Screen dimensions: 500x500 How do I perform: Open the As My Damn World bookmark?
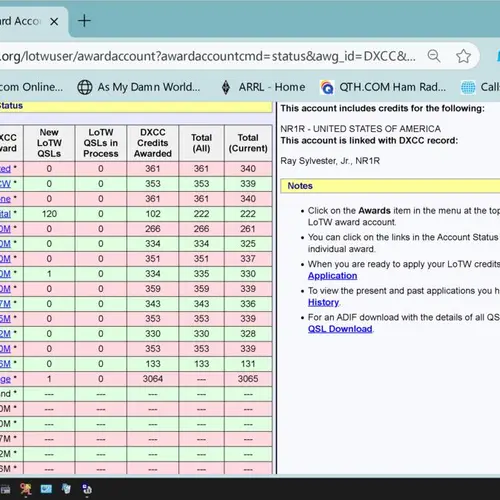coord(139,87)
